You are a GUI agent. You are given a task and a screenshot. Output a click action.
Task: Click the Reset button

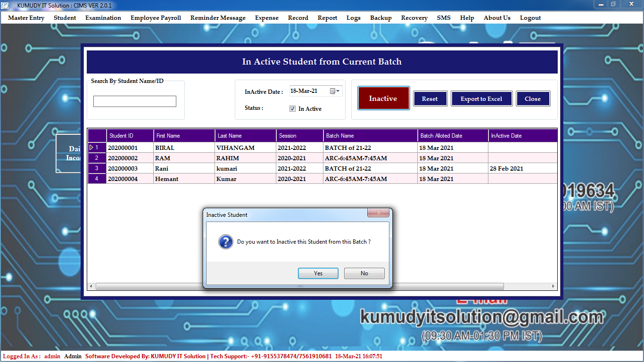tap(430, 99)
